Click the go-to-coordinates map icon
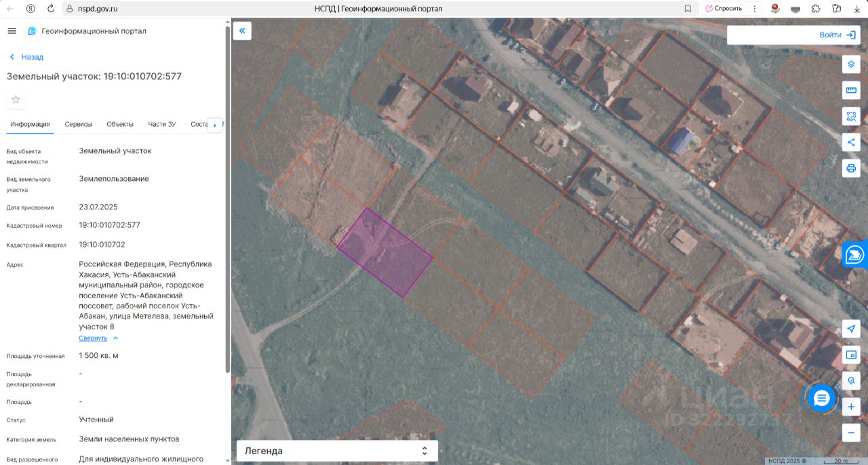868x465 pixels. pos(852,381)
